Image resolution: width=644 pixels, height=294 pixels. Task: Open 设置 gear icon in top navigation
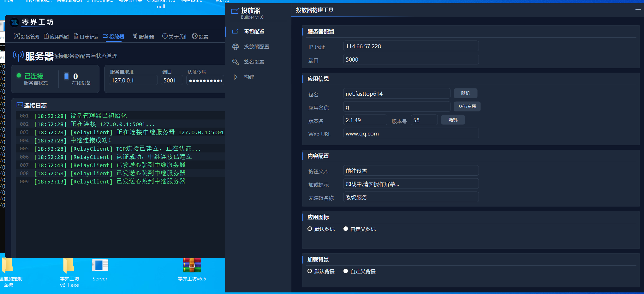[195, 36]
